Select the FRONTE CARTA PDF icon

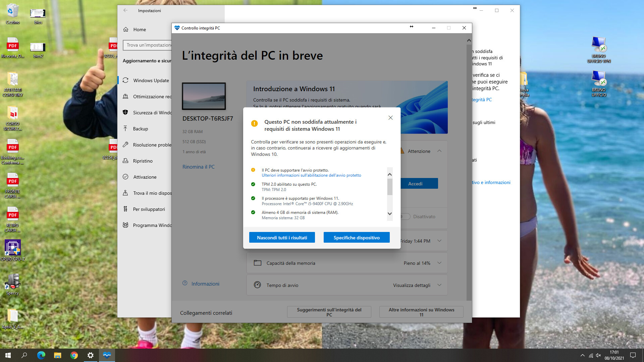(12, 185)
